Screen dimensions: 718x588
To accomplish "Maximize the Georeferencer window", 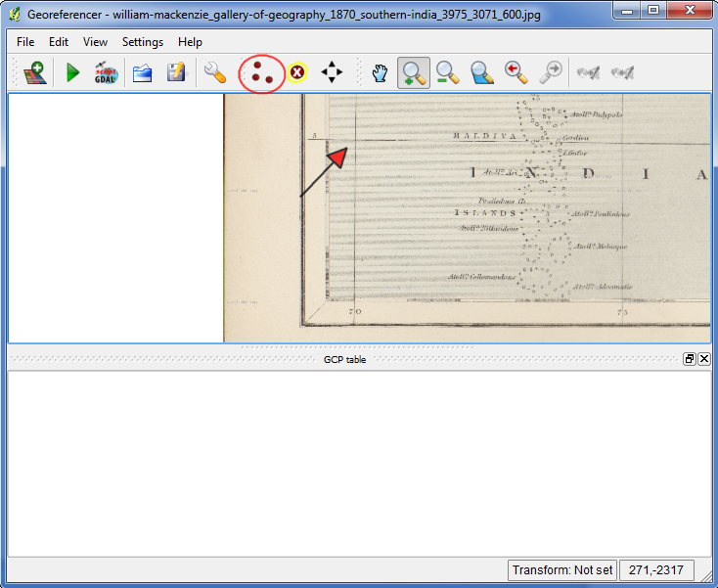I will [653, 10].
